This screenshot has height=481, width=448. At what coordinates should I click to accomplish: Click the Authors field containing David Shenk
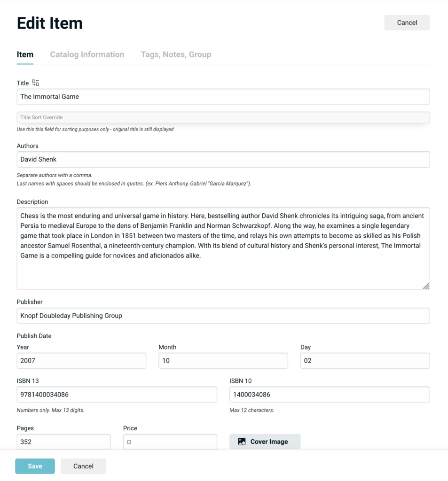click(x=223, y=159)
